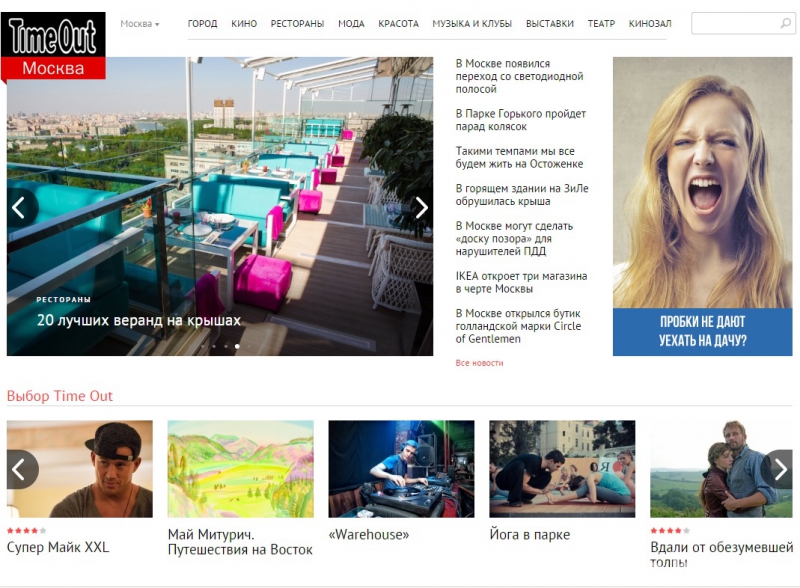The image size is (800, 588).
Task: Open the Йога в парке title link
Action: click(530, 534)
